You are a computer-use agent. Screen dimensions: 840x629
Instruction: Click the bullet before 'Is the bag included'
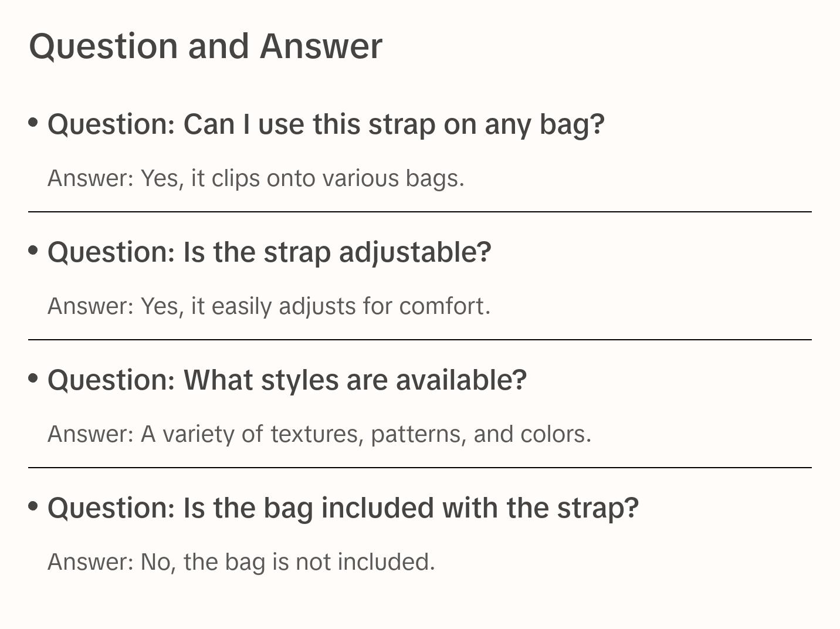pos(33,506)
